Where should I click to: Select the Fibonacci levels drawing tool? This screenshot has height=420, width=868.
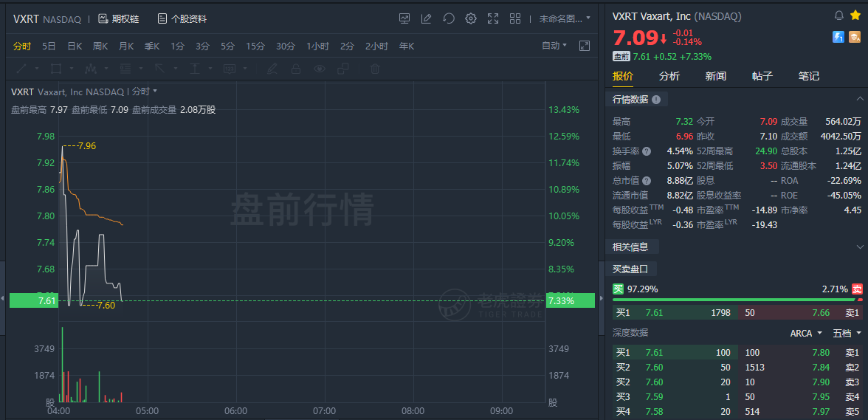point(125,69)
